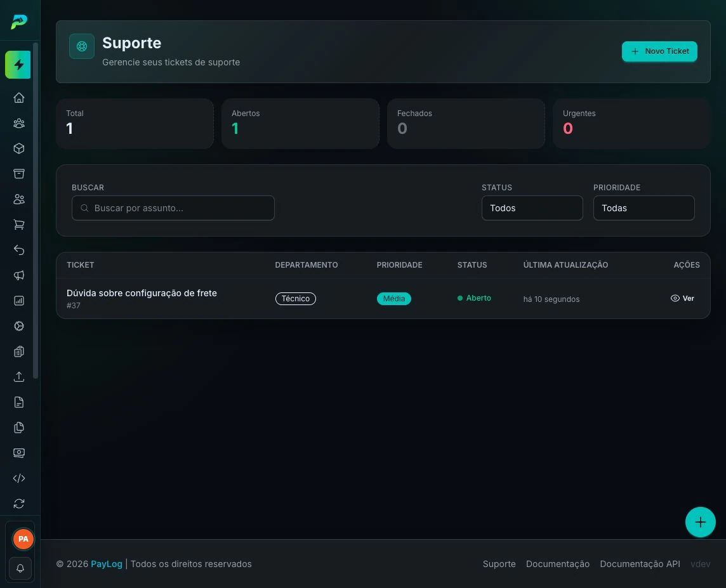Image resolution: width=726 pixels, height=588 pixels.
Task: Click the sidebar vertical scrollbar
Action: [x=36, y=211]
